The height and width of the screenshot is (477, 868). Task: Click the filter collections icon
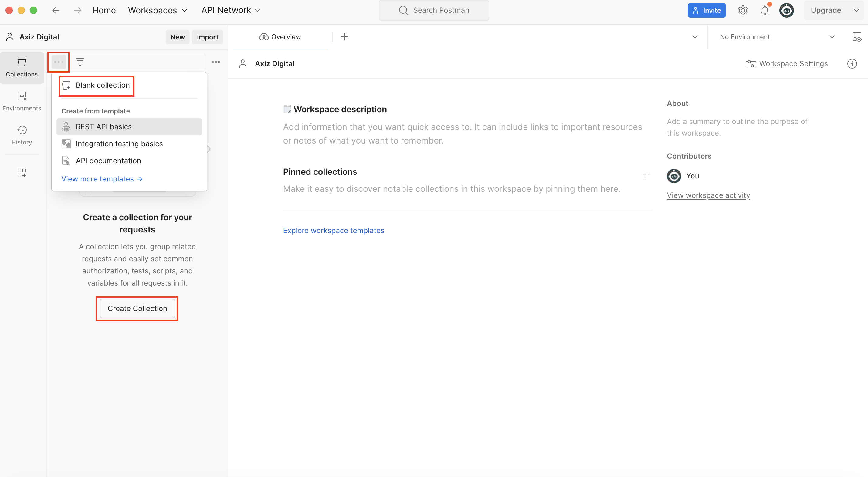pos(80,62)
